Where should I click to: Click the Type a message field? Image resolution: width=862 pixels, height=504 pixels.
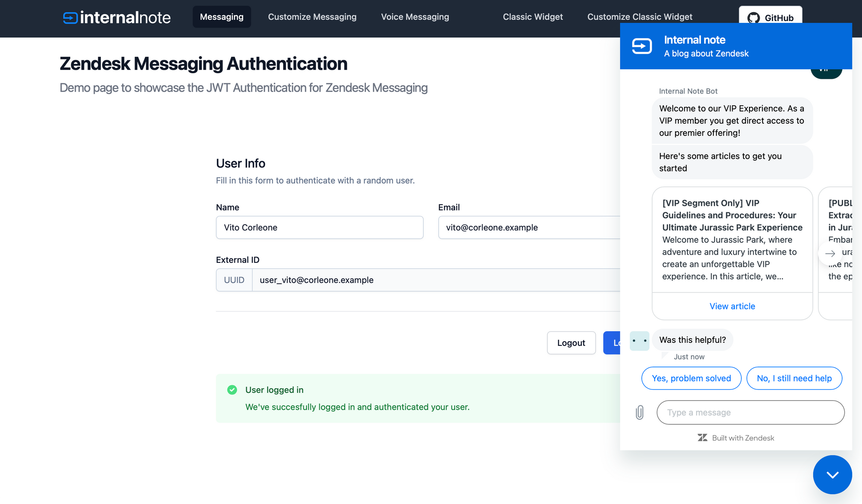750,412
